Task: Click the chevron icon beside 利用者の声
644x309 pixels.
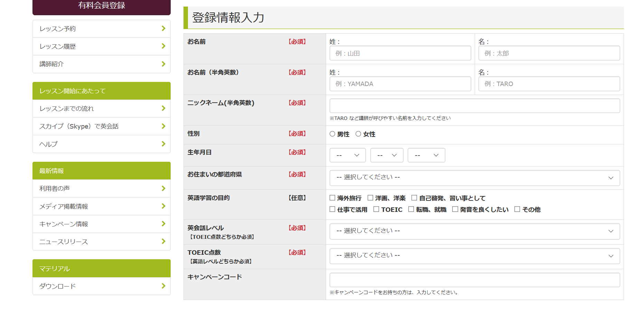Action: coord(163,188)
